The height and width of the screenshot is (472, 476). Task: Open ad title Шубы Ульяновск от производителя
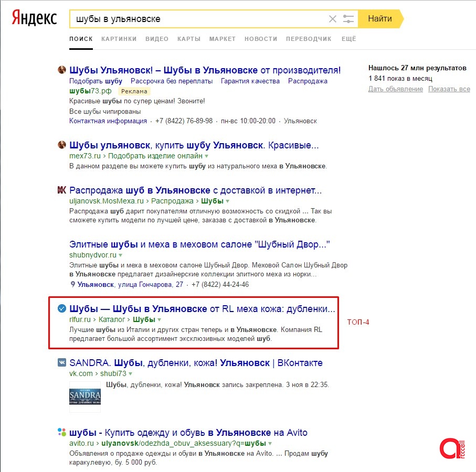(x=205, y=70)
